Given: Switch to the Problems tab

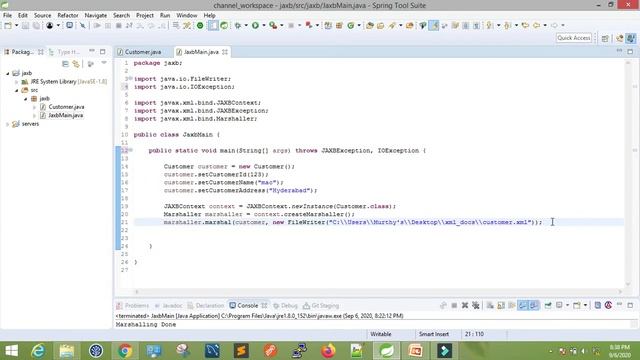Looking at the screenshot, I should tap(133, 305).
